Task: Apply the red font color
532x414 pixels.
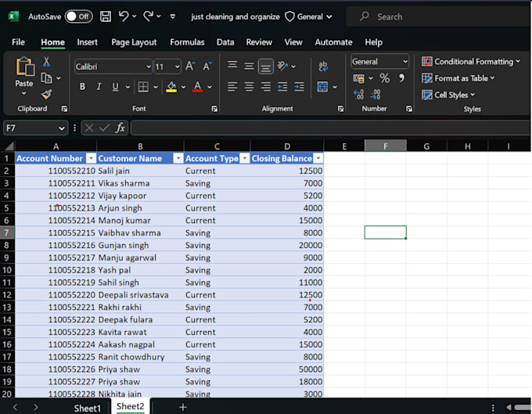Action: tap(197, 87)
